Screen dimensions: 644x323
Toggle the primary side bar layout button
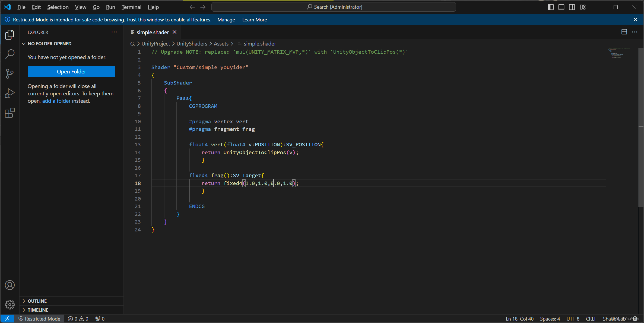point(551,7)
